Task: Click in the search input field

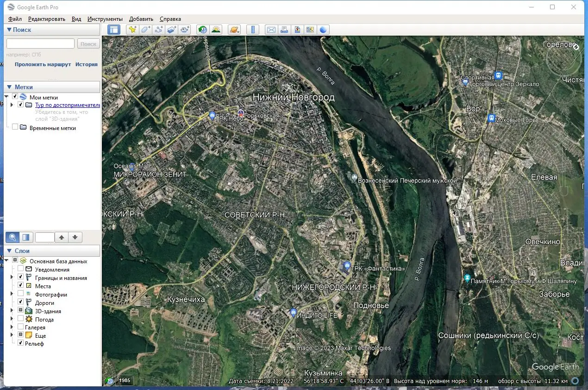Action: pyautogui.click(x=40, y=43)
